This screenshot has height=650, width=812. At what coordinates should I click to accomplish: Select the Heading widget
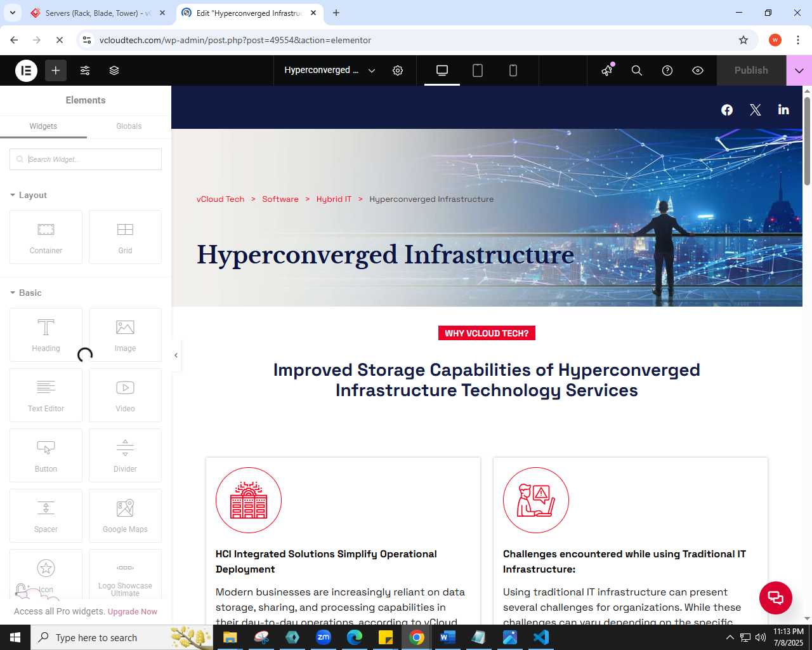click(x=46, y=335)
